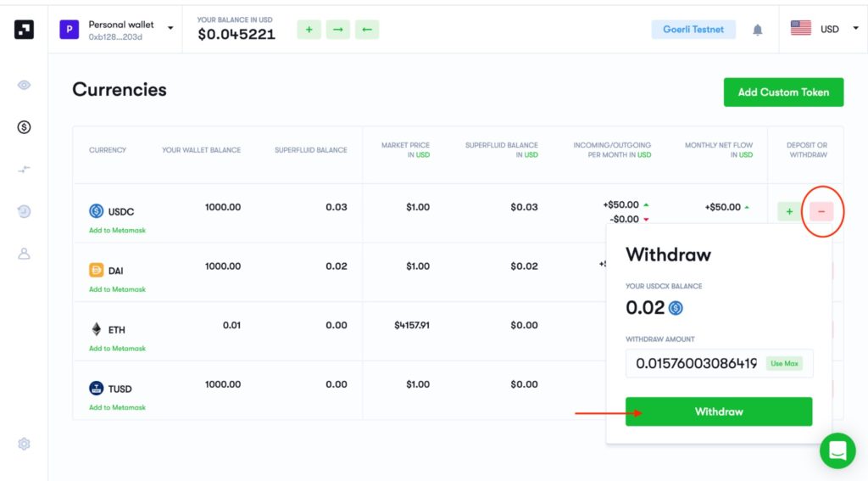Click the $0.045221 balance value
The height and width of the screenshot is (481, 868).
(x=236, y=34)
